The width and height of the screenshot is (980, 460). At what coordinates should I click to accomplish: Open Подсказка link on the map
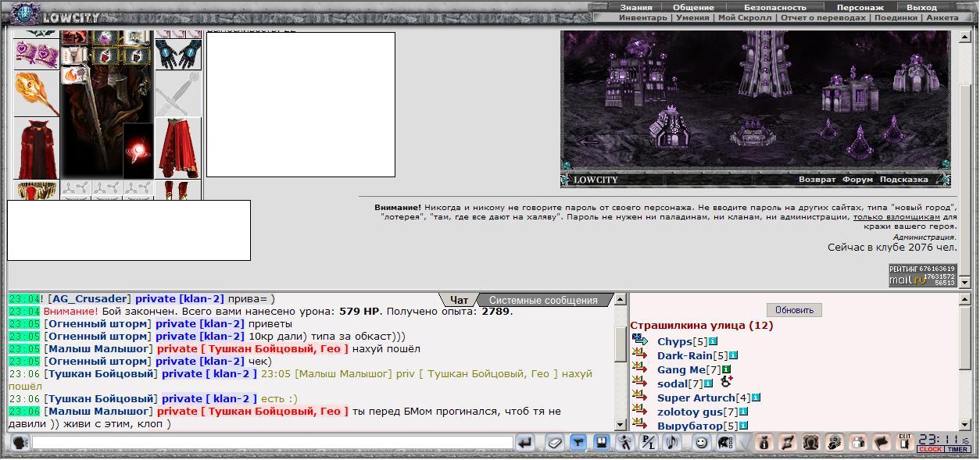coord(903,180)
